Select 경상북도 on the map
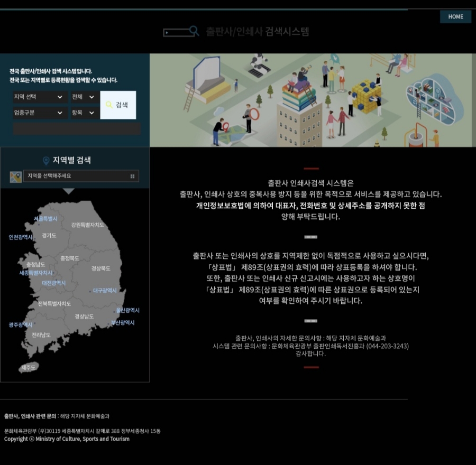This screenshot has height=465, width=476. 101,268
